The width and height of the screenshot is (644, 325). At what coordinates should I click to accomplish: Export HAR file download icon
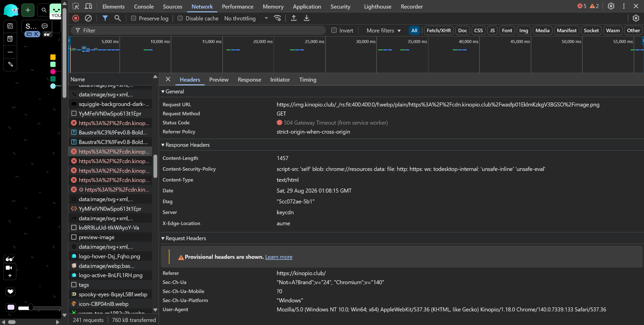click(x=306, y=18)
